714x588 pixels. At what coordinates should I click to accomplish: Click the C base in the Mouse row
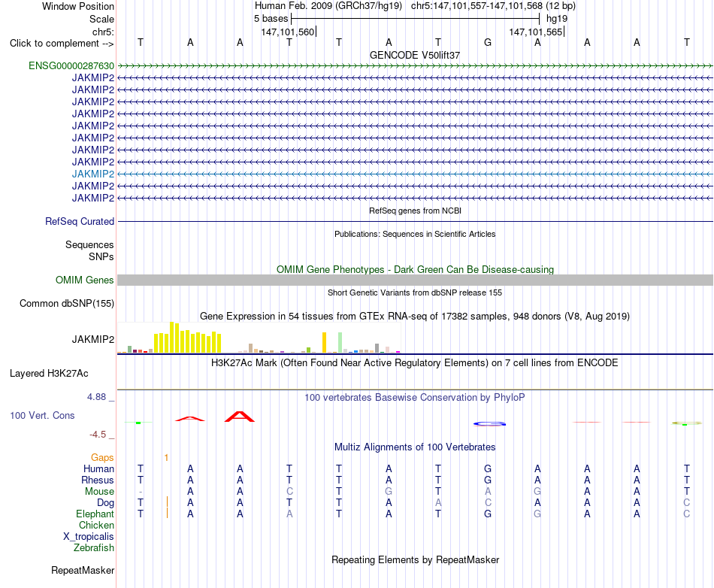tap(289, 492)
